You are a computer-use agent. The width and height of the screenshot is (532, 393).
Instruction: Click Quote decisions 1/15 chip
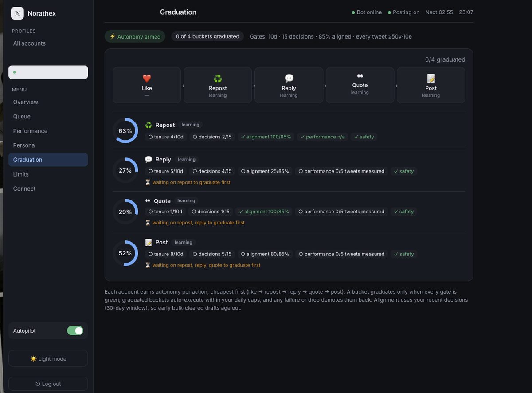point(211,212)
